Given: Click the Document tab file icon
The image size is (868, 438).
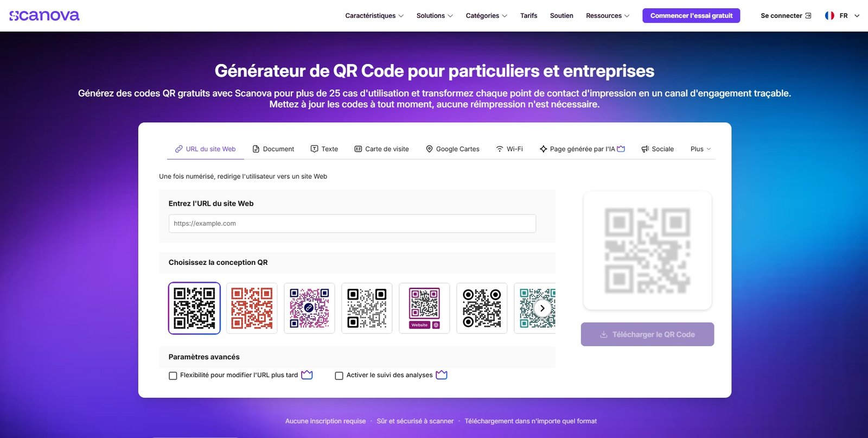Looking at the screenshot, I should pyautogui.click(x=256, y=149).
